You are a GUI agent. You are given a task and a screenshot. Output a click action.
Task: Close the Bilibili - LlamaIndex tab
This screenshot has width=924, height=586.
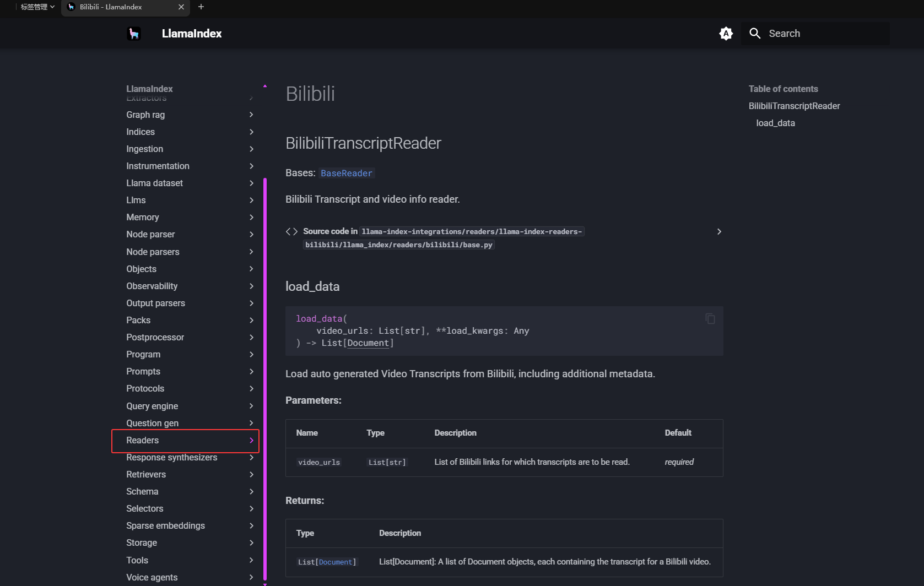[x=181, y=7]
